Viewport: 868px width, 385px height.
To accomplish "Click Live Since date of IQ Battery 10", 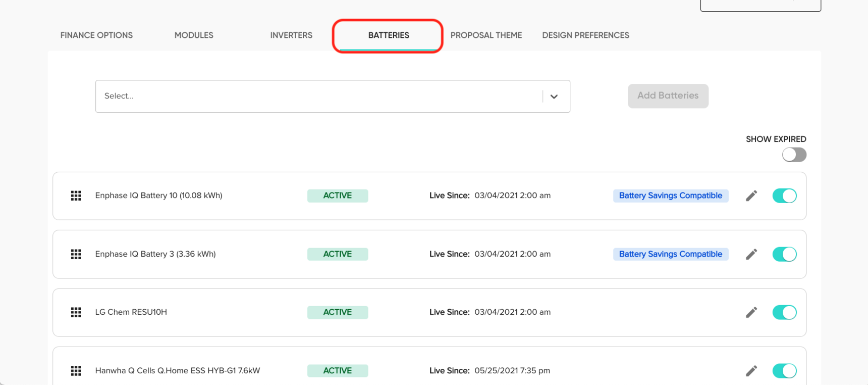I will coord(512,196).
